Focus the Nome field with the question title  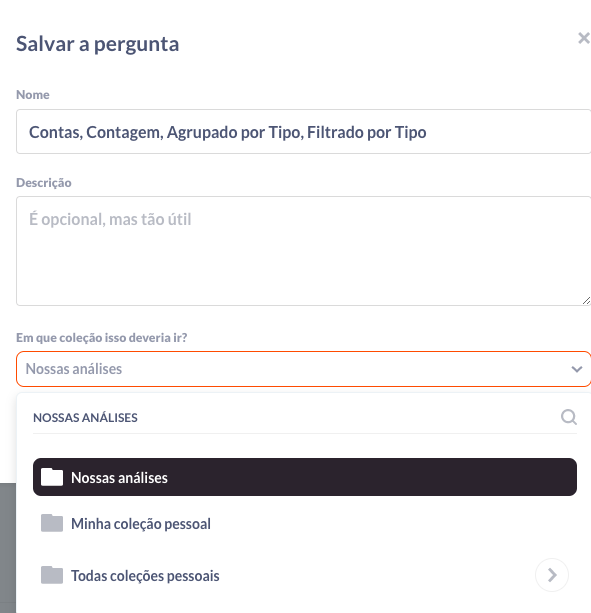[303, 132]
